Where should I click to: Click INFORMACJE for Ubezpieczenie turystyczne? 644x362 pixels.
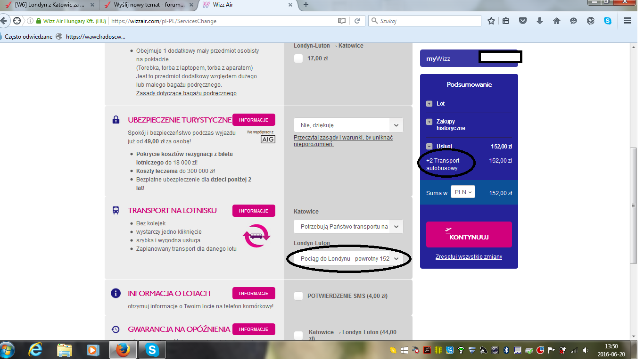(254, 120)
